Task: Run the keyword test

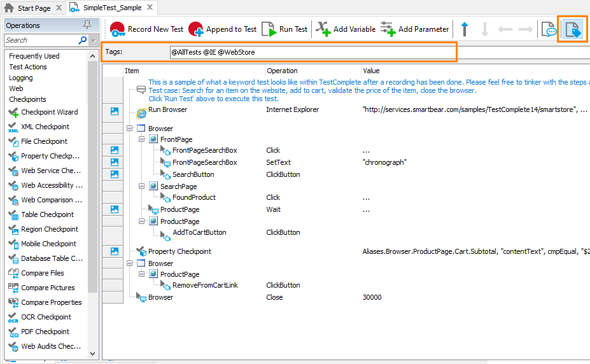Action: pos(284,29)
